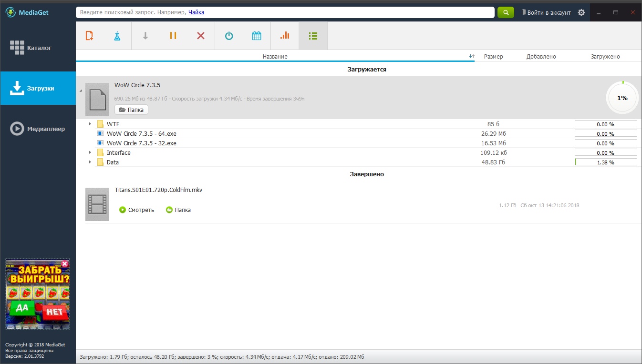Select WoW Circle 7.3.5 - 32.exe file

(142, 143)
